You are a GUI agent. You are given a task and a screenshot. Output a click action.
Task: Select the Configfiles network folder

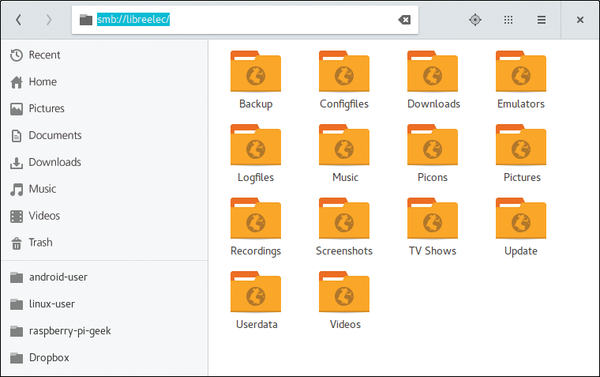[x=344, y=80]
